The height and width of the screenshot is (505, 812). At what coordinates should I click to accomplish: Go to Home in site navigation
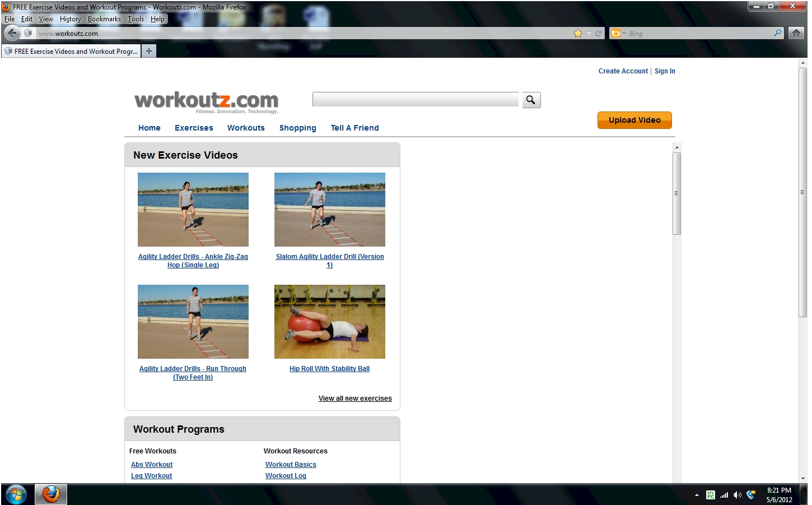[x=150, y=128]
